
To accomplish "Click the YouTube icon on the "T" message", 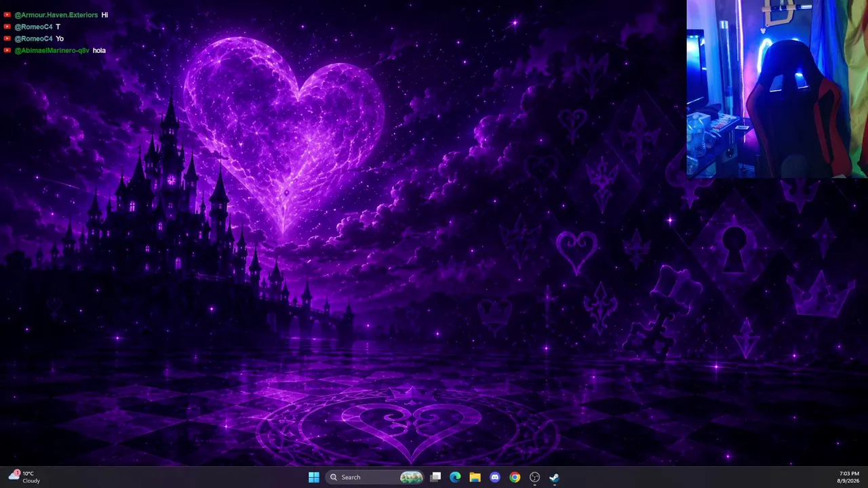I will (x=7, y=26).
